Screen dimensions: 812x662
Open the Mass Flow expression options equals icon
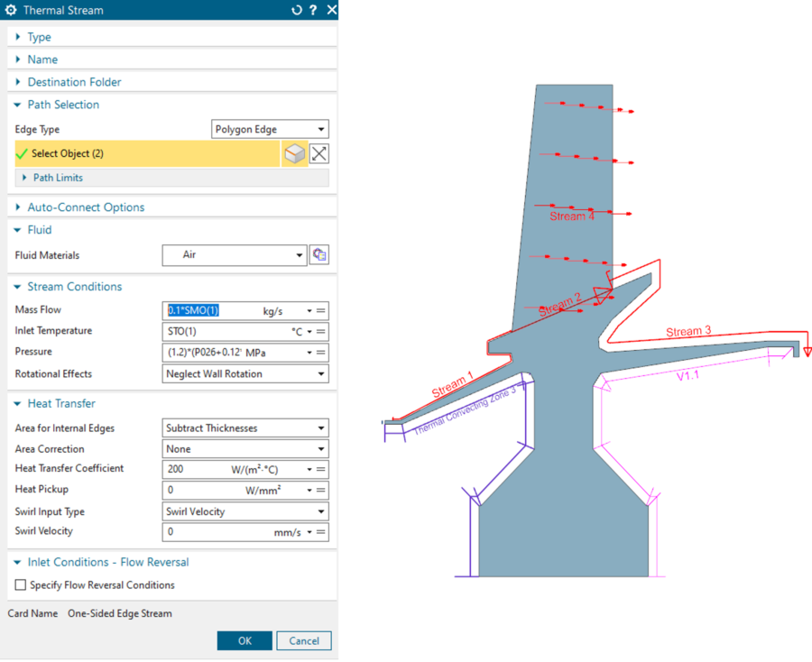coord(320,309)
